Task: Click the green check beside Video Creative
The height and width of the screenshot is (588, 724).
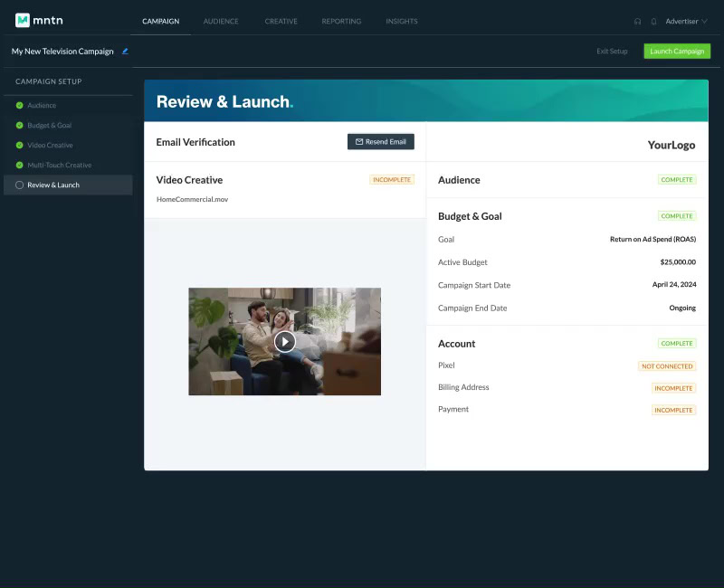Action: coord(19,146)
